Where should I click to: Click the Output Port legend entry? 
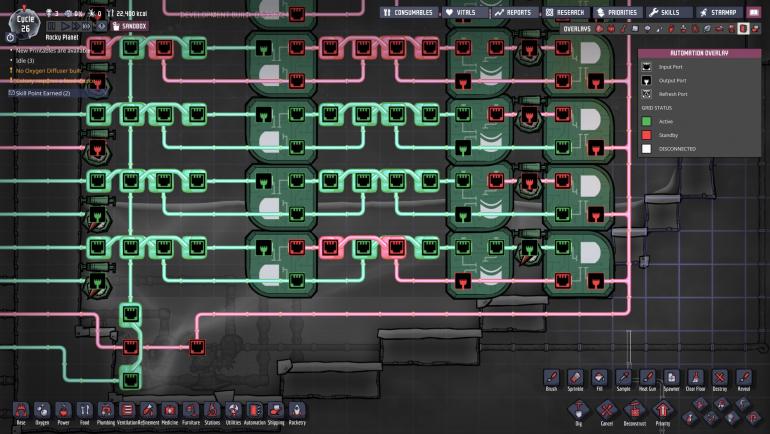pyautogui.click(x=664, y=81)
